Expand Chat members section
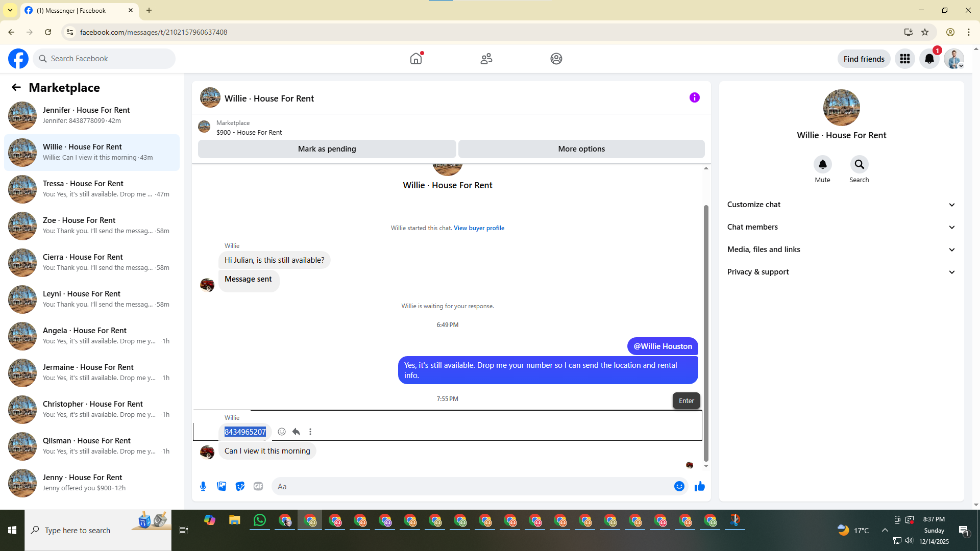 point(841,227)
